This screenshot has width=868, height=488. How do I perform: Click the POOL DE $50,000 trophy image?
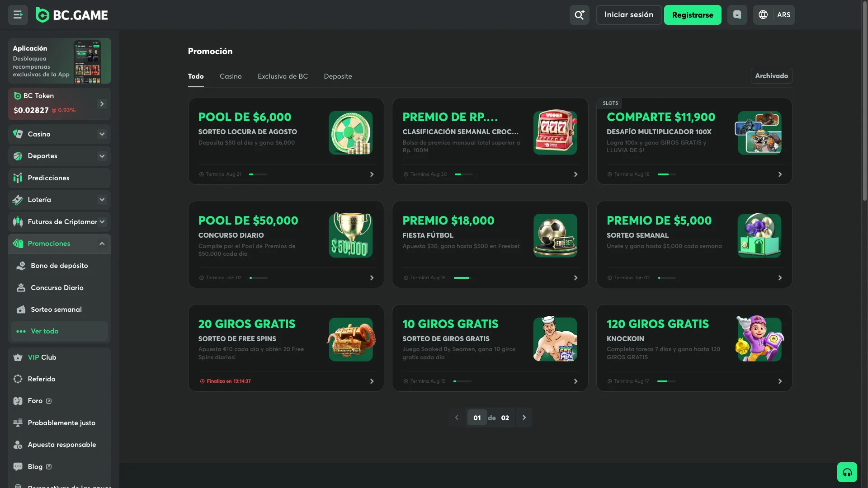tap(351, 235)
